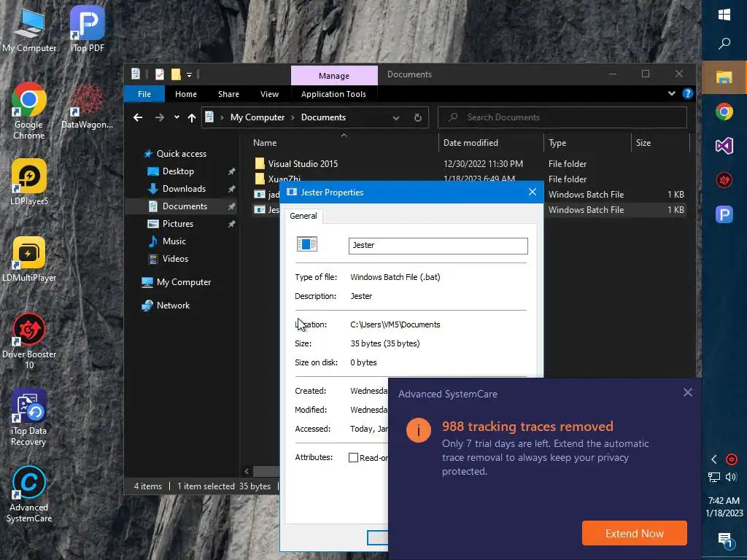The height and width of the screenshot is (560, 747).
Task: Open address bar history dropdown
Action: pyautogui.click(x=396, y=117)
